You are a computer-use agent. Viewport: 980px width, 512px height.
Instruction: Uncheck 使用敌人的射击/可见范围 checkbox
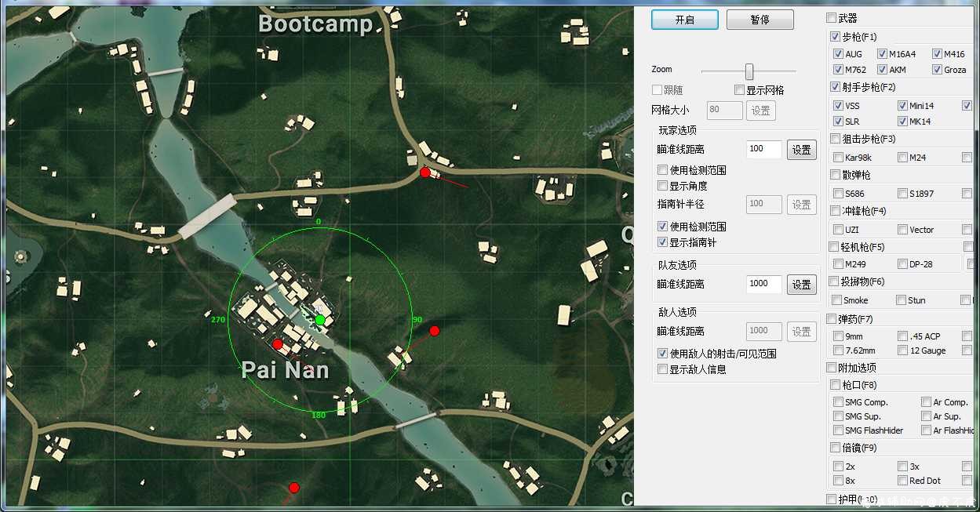[x=662, y=354]
